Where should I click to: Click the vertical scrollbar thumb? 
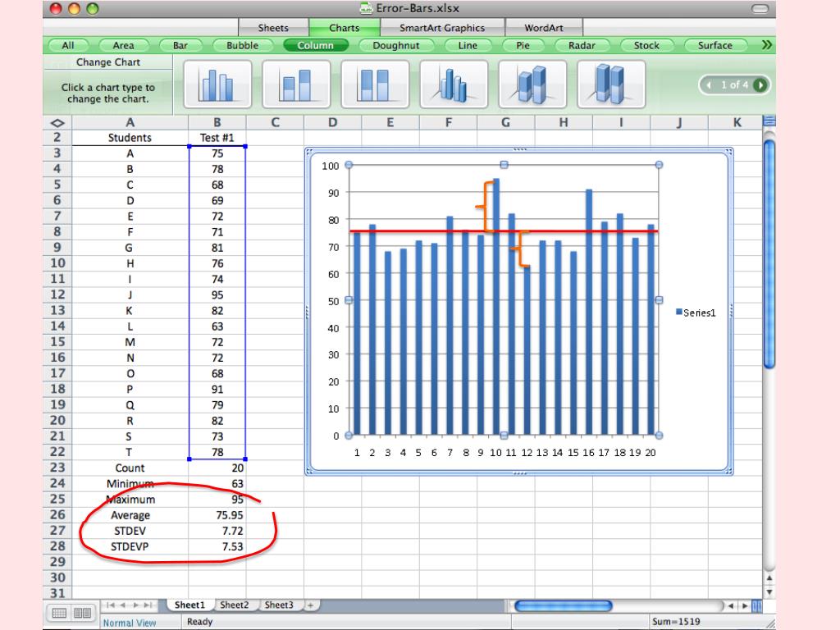[x=769, y=254]
